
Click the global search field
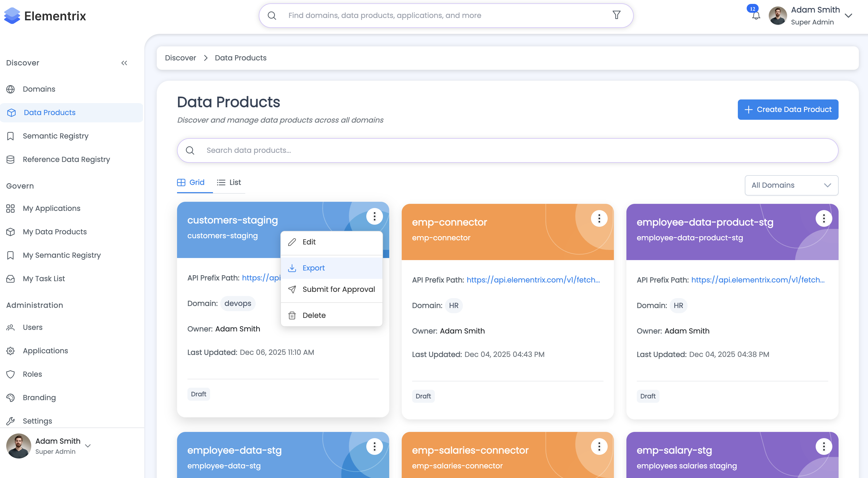pyautogui.click(x=446, y=16)
